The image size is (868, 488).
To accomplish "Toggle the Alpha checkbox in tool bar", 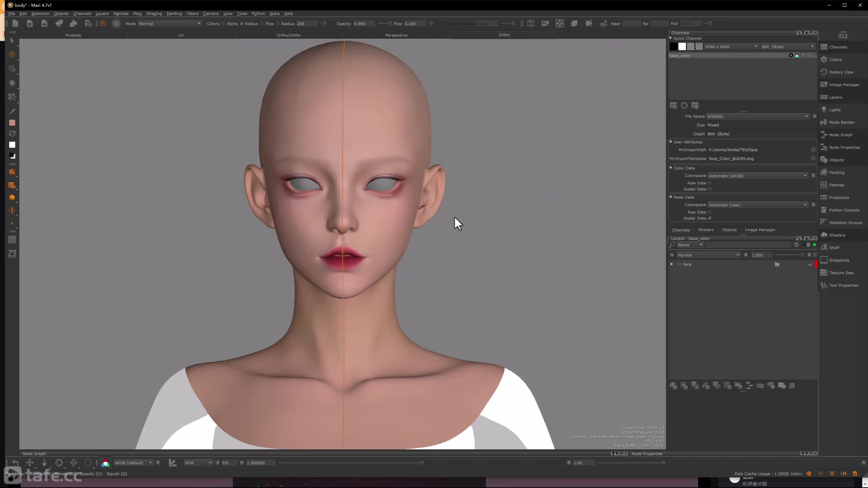I will (x=223, y=24).
